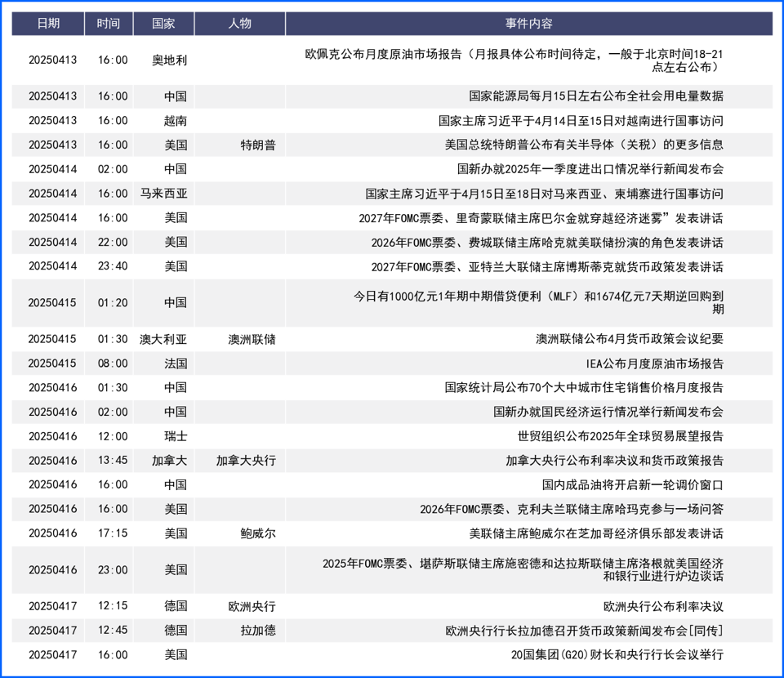Click date 20250413 in the 奥地利 row
Image resolution: width=784 pixels, height=678 pixels.
tap(52, 60)
